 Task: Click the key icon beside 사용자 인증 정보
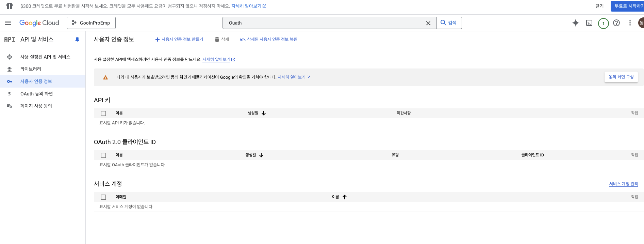coord(10,81)
